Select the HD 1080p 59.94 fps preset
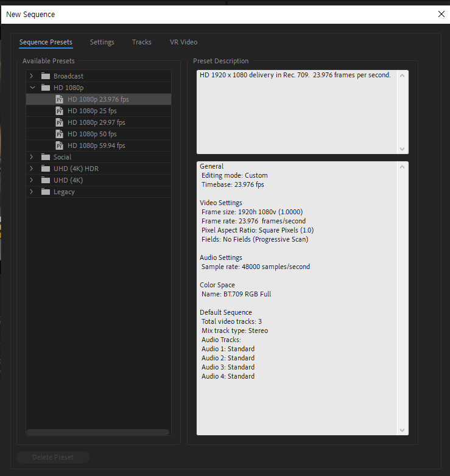 99,145
